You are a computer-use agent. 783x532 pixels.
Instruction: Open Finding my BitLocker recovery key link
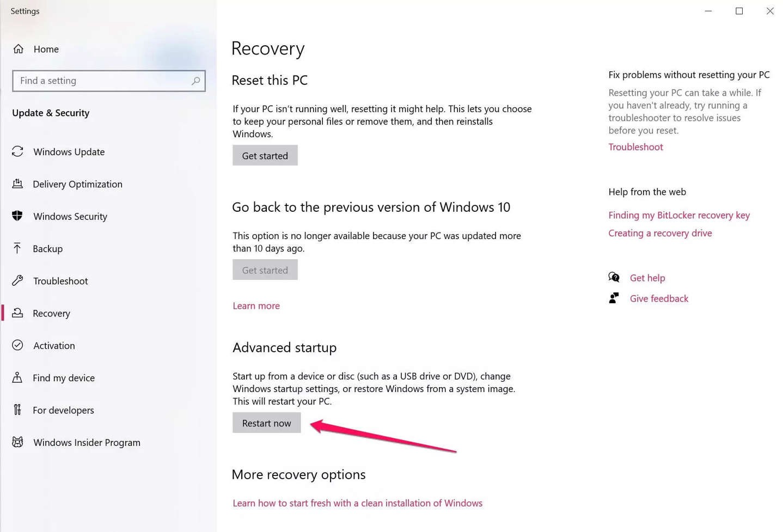678,215
